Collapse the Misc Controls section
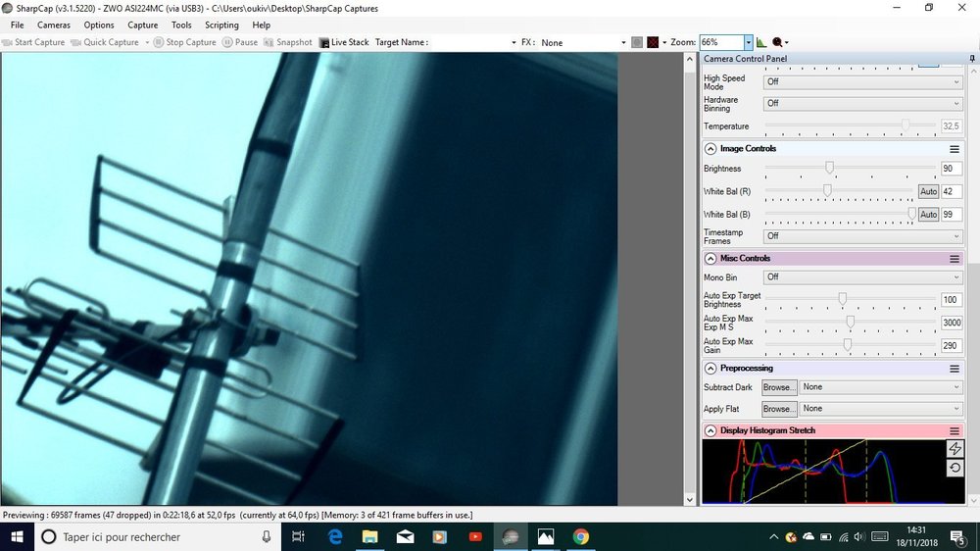 (x=710, y=258)
